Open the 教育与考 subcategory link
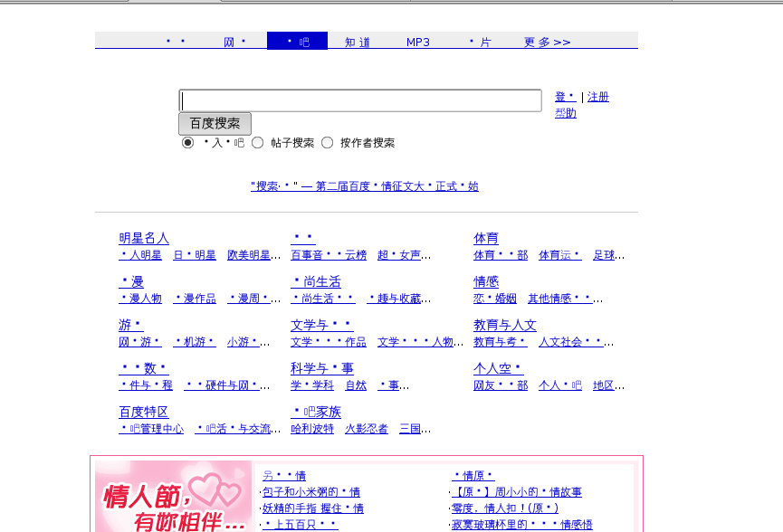 501,342
